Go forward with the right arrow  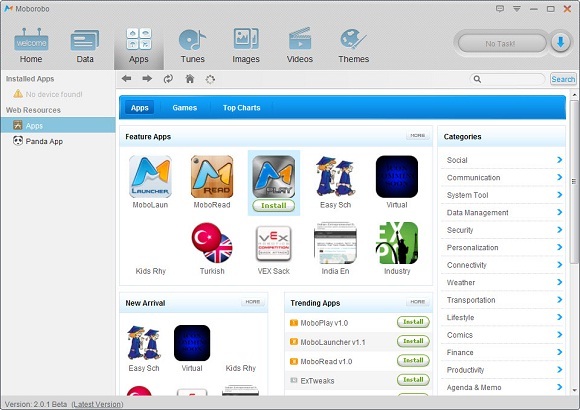tap(147, 78)
